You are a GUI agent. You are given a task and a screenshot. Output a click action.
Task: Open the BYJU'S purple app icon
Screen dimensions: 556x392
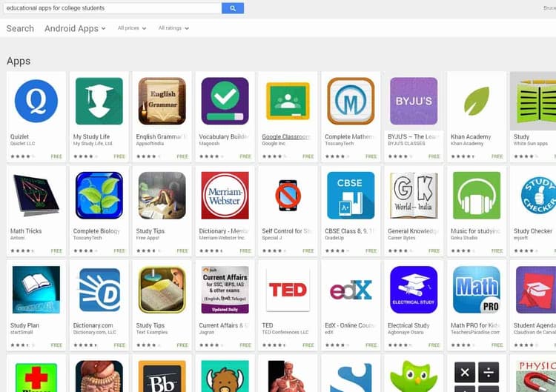414,101
